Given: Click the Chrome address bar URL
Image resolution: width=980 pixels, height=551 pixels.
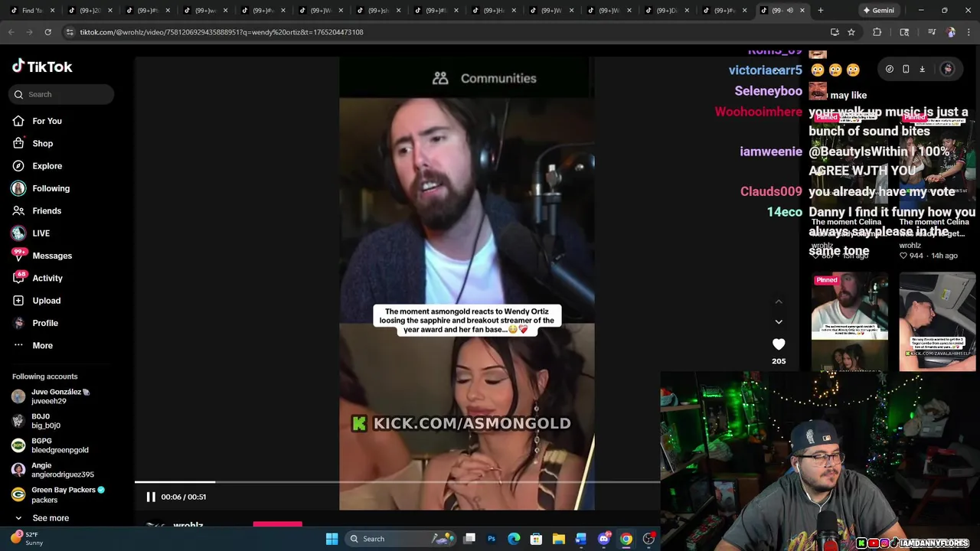Looking at the screenshot, I should click(x=221, y=32).
